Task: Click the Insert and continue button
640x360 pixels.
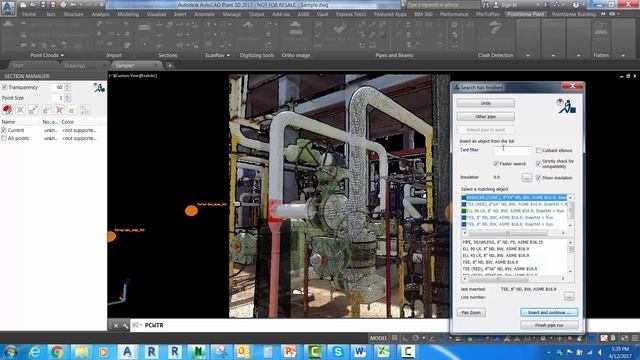Action: point(549,313)
